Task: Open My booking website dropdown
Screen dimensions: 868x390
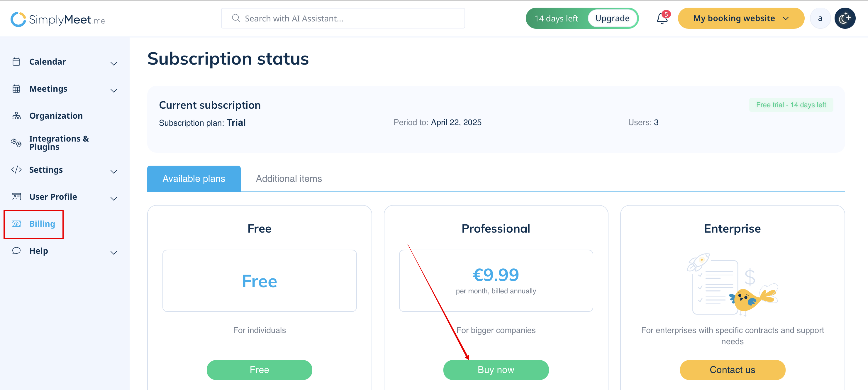Action: click(741, 18)
